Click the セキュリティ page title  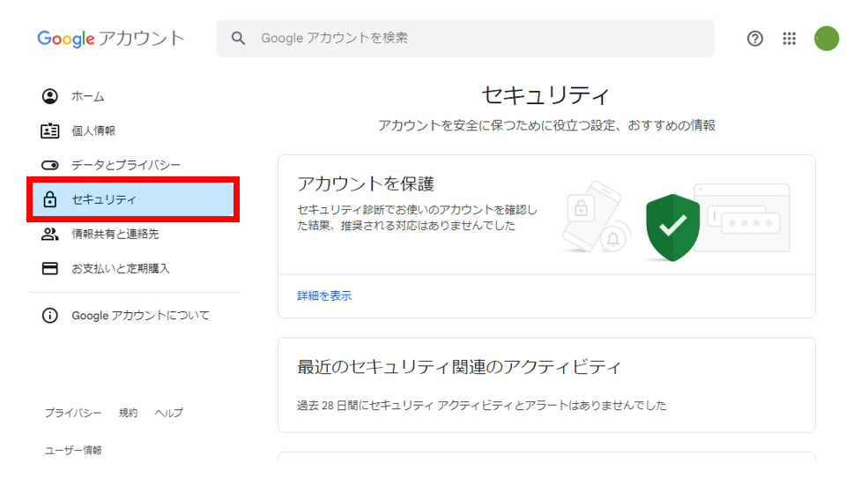[x=545, y=95]
